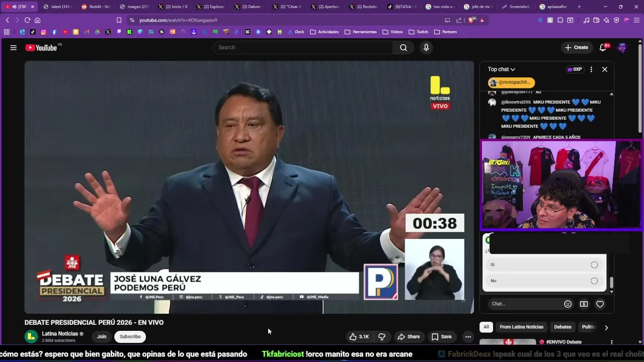Screen dimensions: 644x362
Task: Open more video actions ellipsis
Action: (468, 336)
